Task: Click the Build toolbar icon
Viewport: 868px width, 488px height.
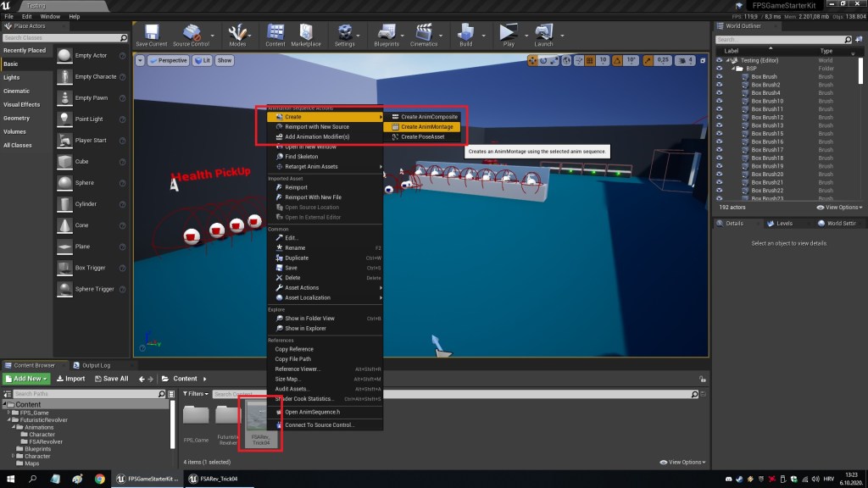Action: click(465, 34)
